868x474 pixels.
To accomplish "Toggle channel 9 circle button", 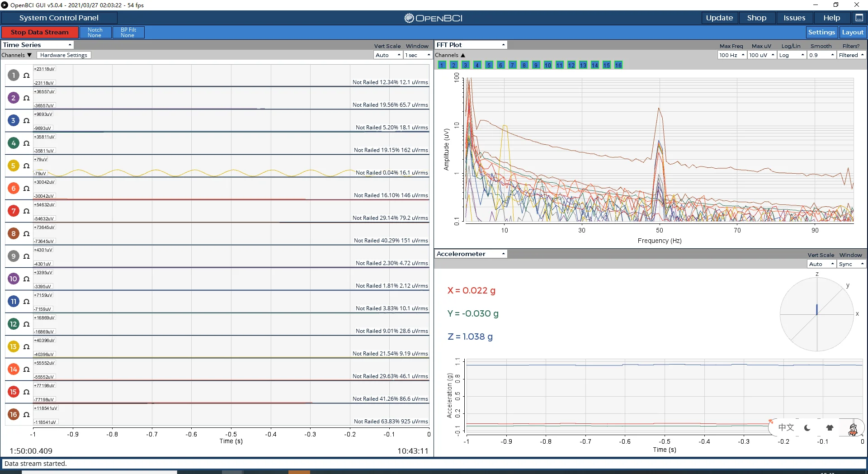I will click(x=14, y=256).
